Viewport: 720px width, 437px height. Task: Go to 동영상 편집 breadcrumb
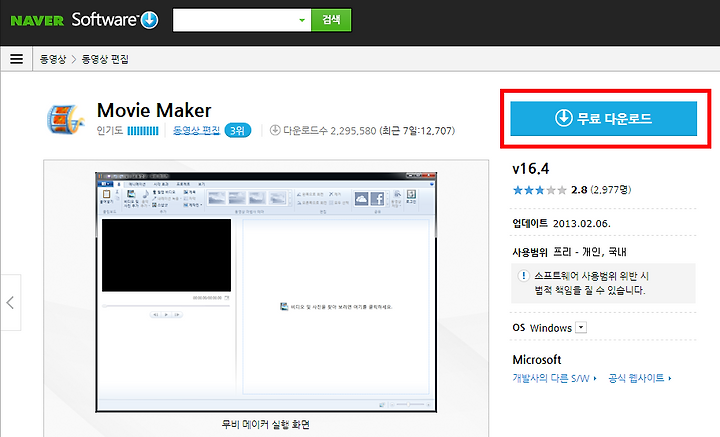point(105,59)
